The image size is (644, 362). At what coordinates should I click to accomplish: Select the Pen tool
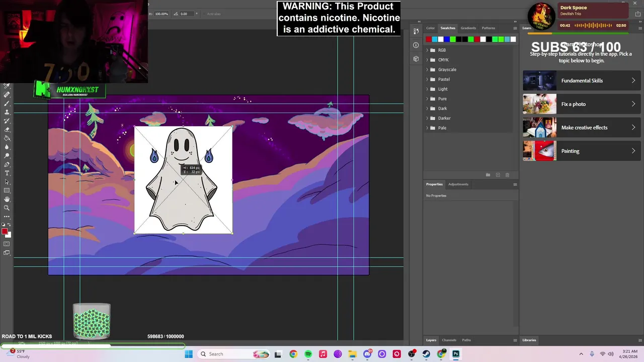(x=7, y=164)
